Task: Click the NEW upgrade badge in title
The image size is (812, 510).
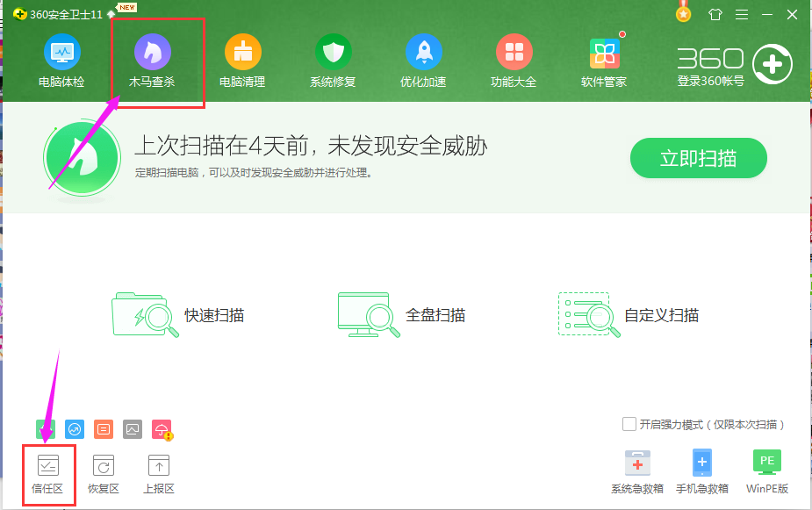Action: (x=127, y=8)
